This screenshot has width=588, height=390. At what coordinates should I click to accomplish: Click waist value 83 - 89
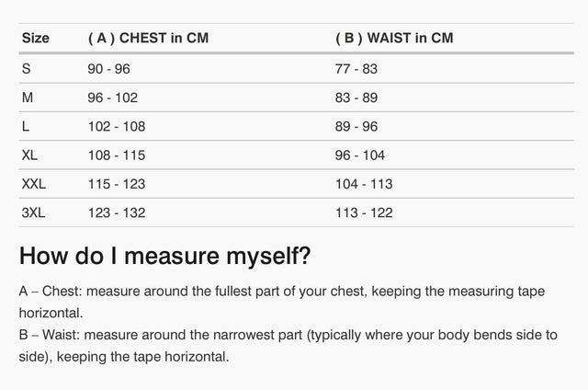pos(356,97)
